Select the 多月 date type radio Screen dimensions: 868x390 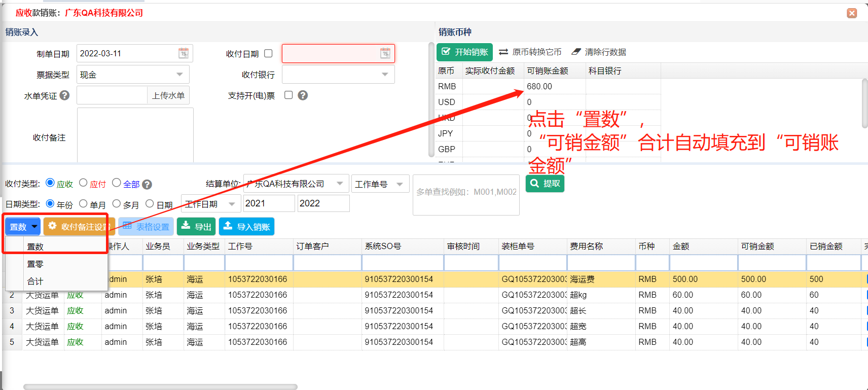pyautogui.click(x=117, y=203)
